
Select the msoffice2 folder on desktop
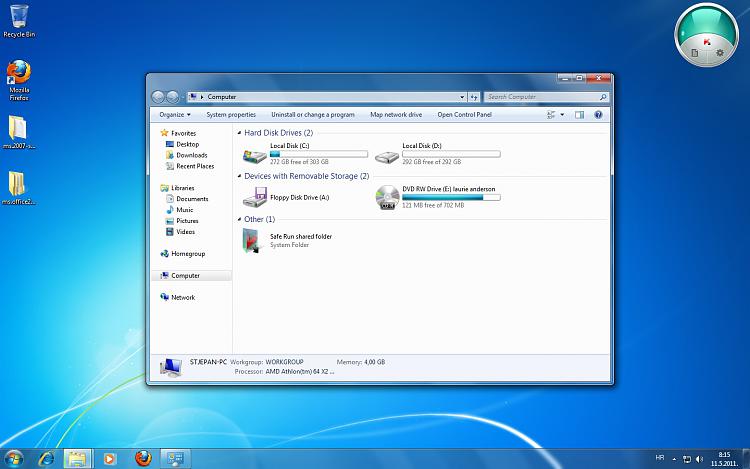[x=18, y=188]
